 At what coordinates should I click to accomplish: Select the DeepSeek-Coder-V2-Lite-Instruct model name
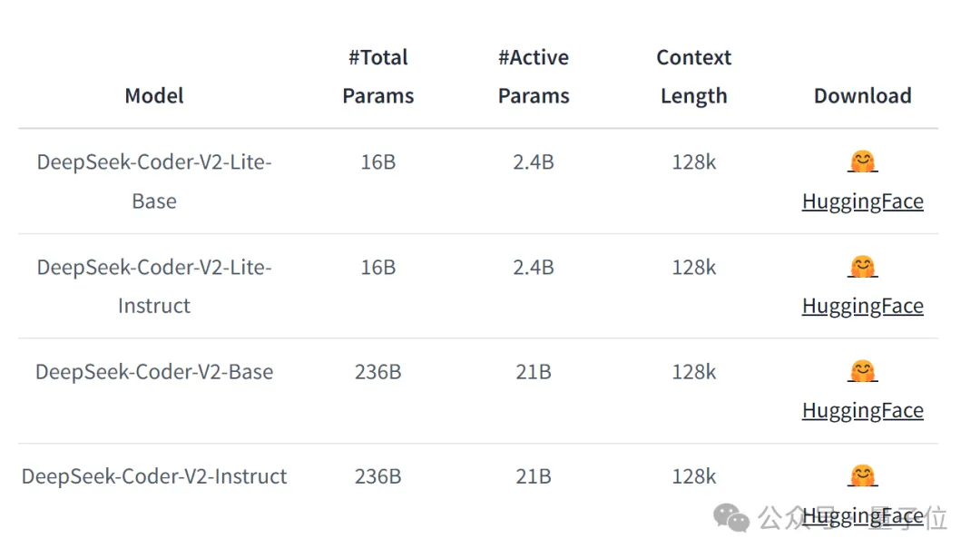(x=154, y=286)
